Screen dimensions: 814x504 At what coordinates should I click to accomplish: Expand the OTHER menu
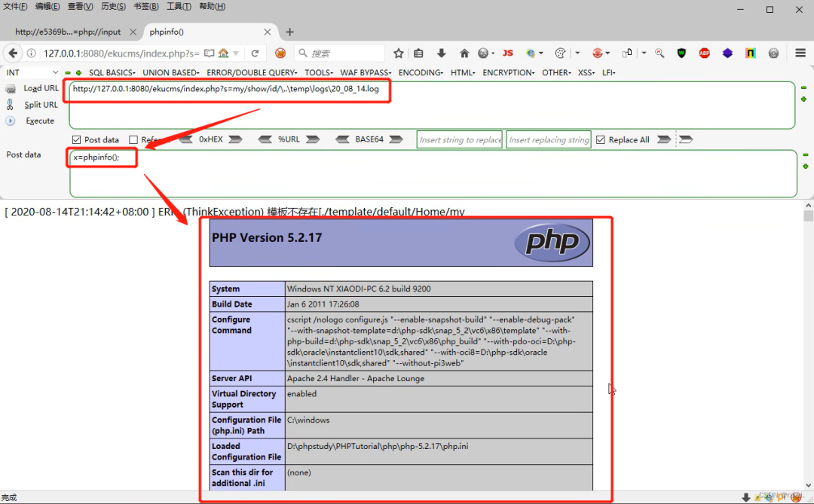(x=556, y=72)
